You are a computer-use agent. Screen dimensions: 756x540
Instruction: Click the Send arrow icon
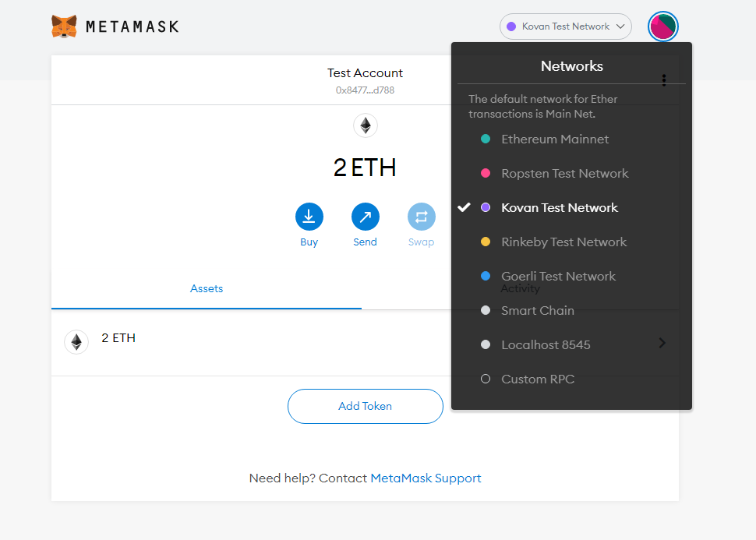click(x=365, y=217)
